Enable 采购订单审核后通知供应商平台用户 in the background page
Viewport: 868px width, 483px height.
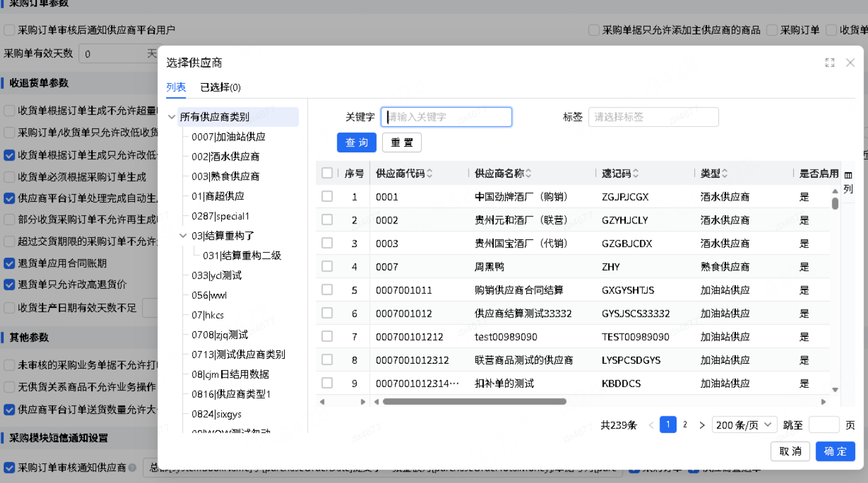(10, 30)
